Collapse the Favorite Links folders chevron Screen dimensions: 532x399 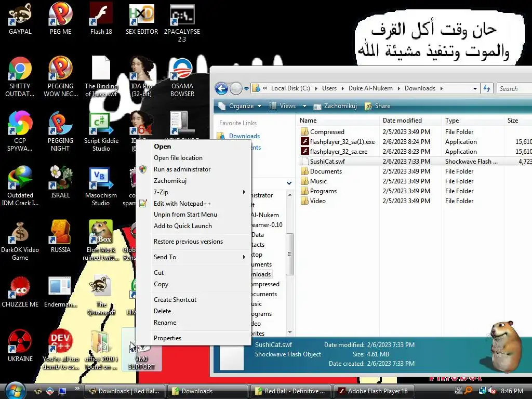pos(289,183)
